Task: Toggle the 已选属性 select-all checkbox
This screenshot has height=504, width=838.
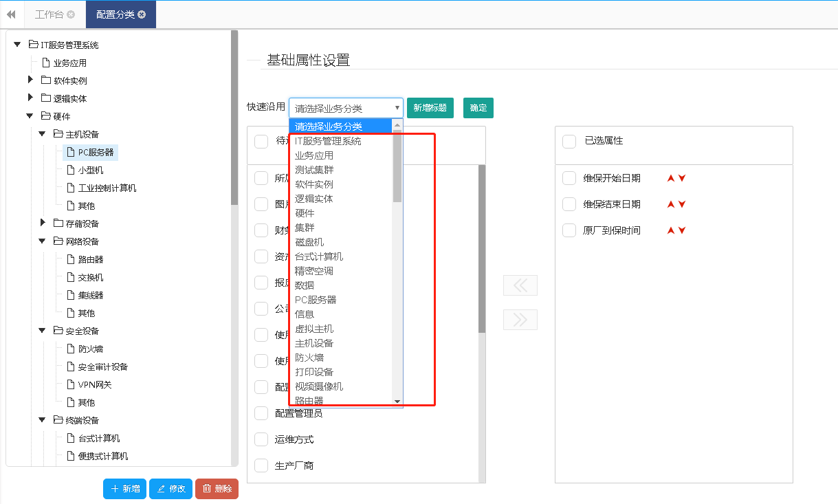Action: point(569,141)
